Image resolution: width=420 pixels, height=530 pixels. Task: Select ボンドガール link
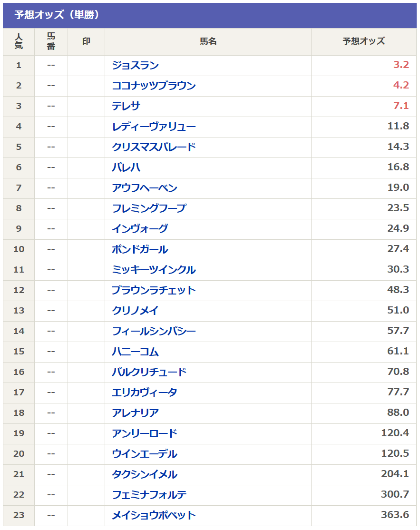coord(140,249)
